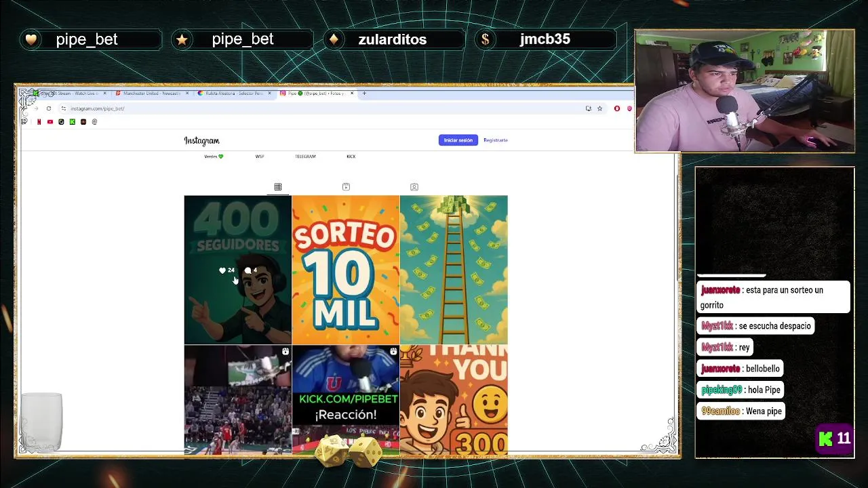Open the KICK.COM/PIPEBET Reacción reel
This screenshot has height=488, width=868.
346,399
